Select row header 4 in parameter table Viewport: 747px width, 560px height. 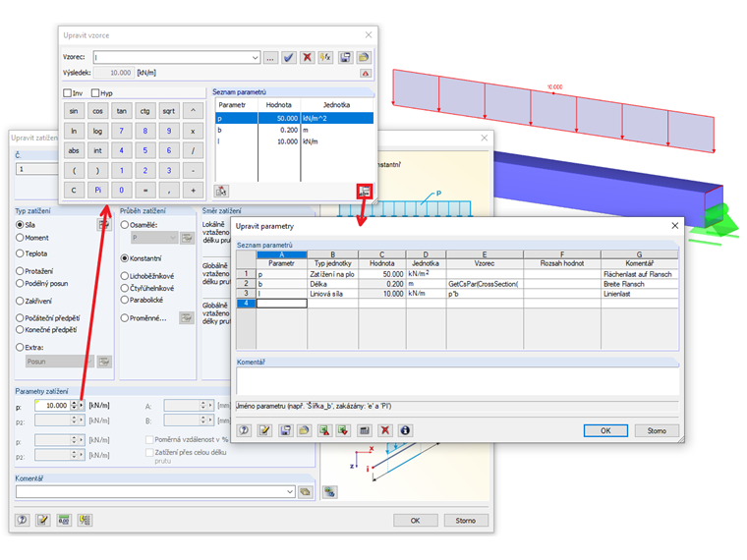tap(246, 304)
